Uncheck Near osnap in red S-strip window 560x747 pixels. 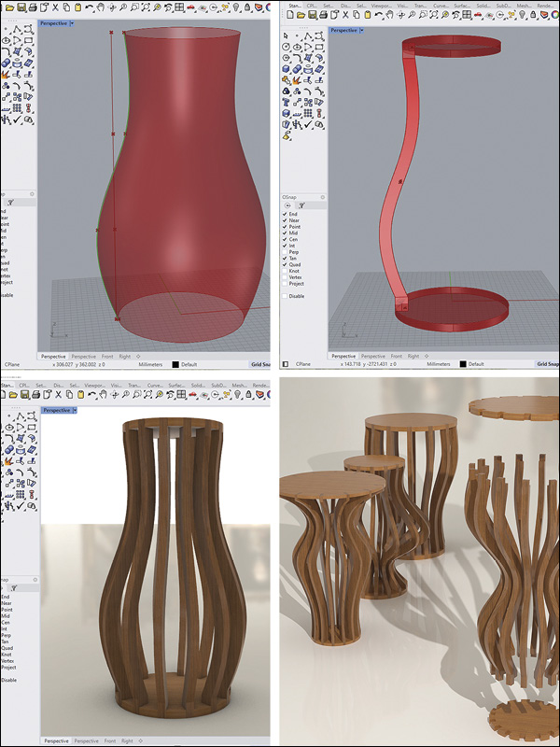pyautogui.click(x=285, y=220)
